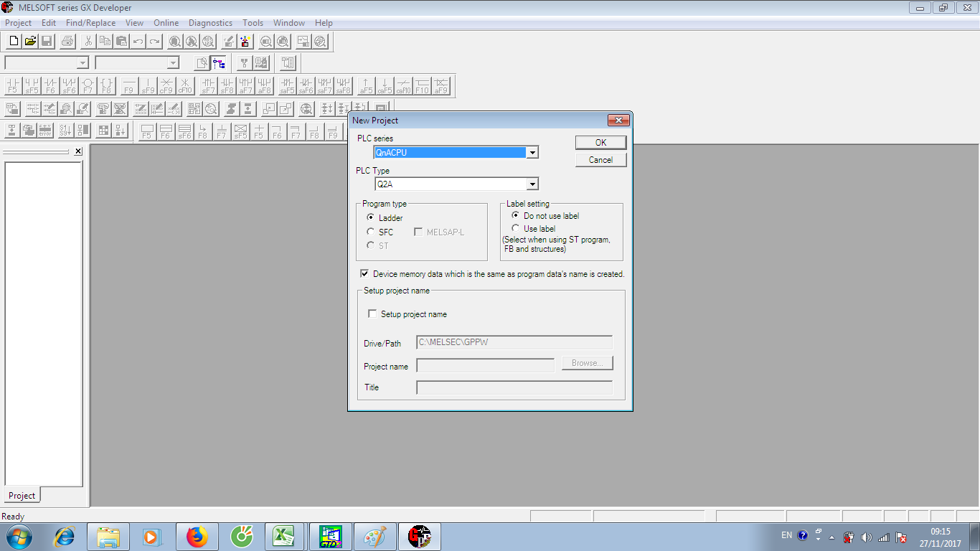Click the Cut scissors icon
This screenshot has height=551, width=980.
pyautogui.click(x=88, y=42)
